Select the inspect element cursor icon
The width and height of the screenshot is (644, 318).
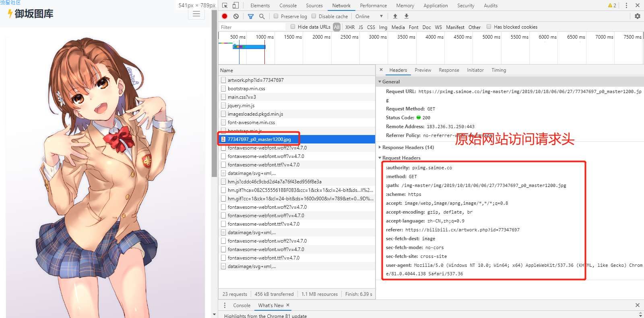pyautogui.click(x=225, y=5)
